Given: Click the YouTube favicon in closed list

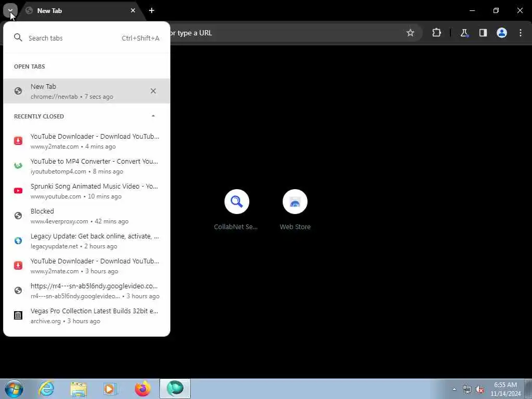Looking at the screenshot, I should pos(18,191).
